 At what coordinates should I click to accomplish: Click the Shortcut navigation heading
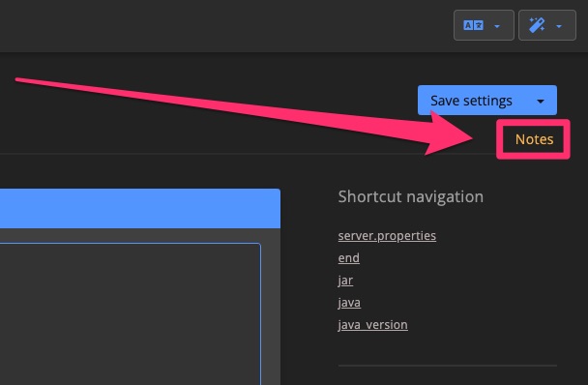click(411, 196)
